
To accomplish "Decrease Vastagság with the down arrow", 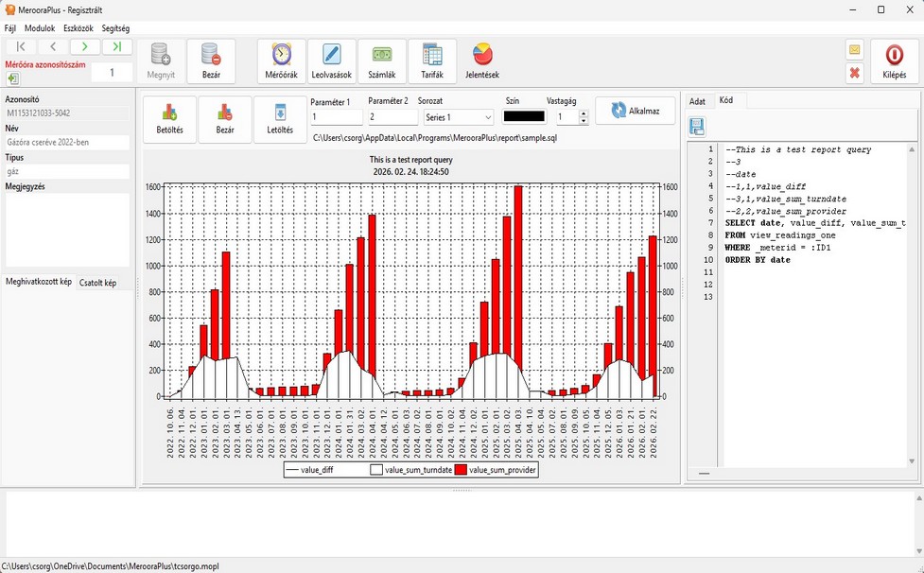I will coord(583,122).
